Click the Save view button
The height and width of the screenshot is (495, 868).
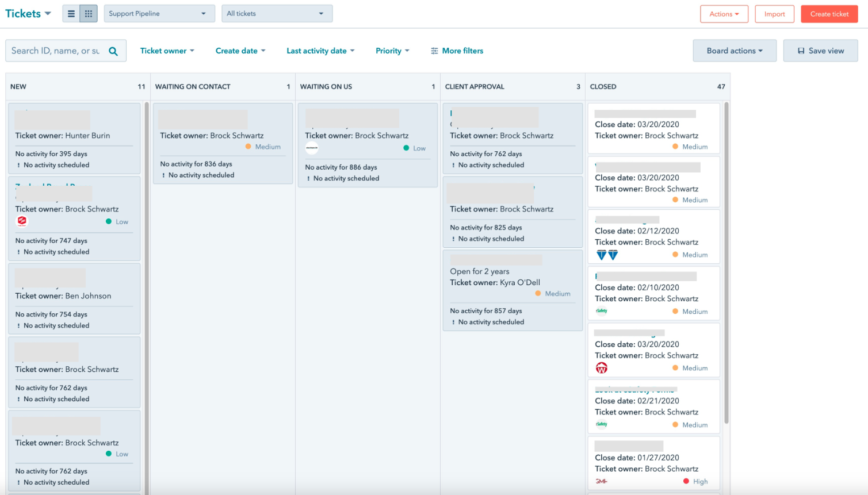[x=820, y=51]
